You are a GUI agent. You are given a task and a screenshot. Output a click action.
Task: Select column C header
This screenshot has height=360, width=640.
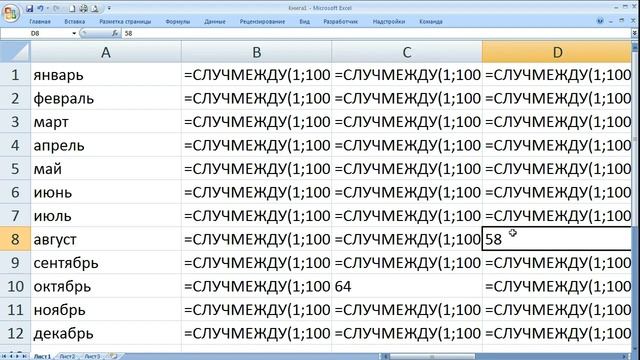(407, 52)
